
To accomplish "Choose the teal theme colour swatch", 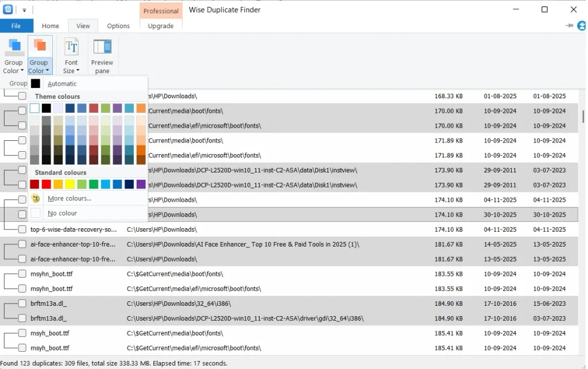I will (x=129, y=109).
